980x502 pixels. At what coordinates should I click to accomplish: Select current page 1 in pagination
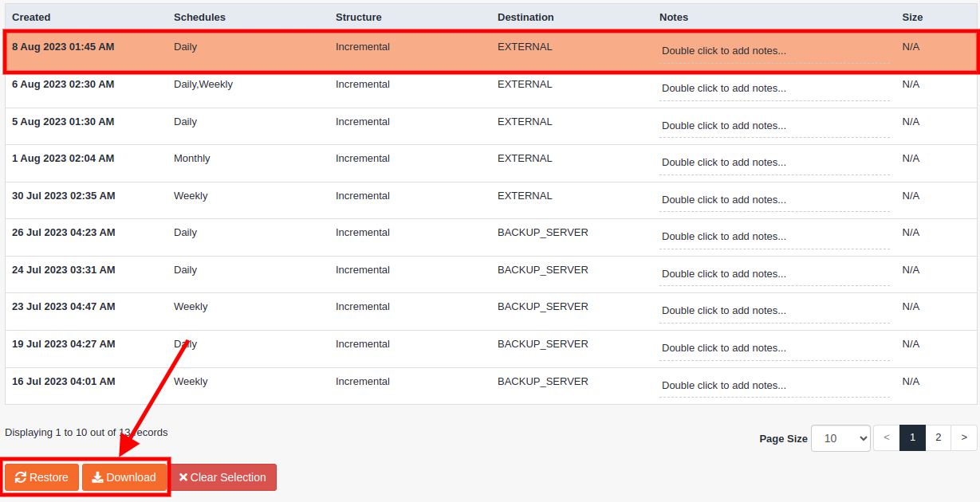pos(913,437)
